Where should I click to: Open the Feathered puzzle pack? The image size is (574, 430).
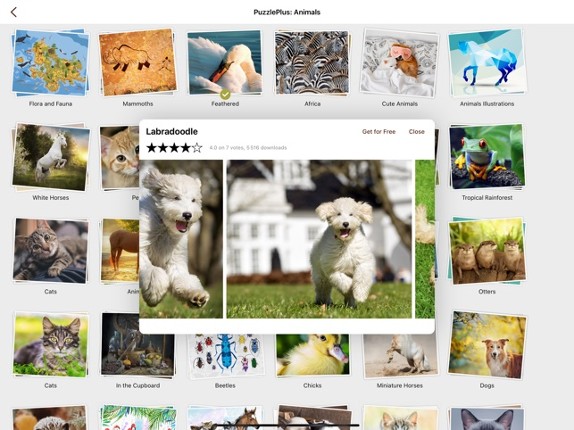click(225, 62)
